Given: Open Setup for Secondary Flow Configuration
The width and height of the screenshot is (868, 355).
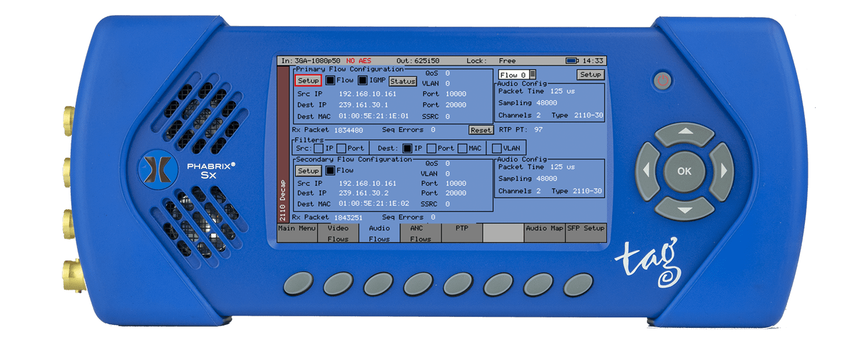Looking at the screenshot, I should pyautogui.click(x=308, y=171).
